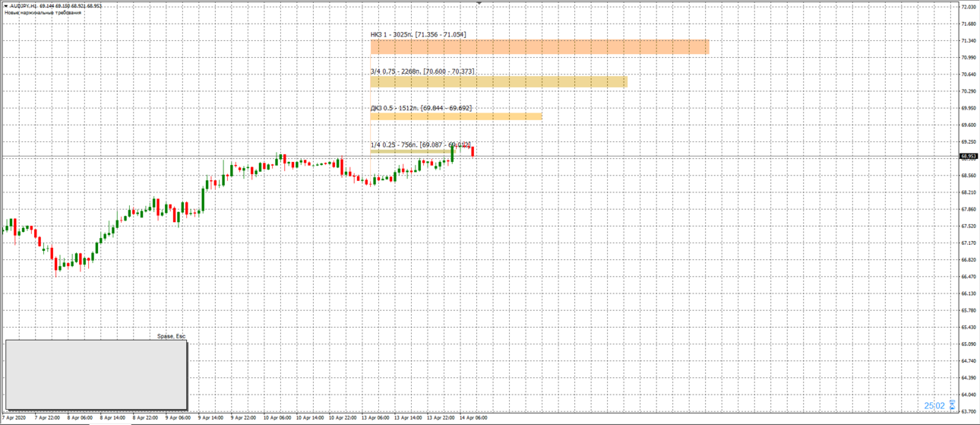This screenshot has height=425, width=980.
Task: Click the 25:02 countdown timer
Action: (x=934, y=406)
